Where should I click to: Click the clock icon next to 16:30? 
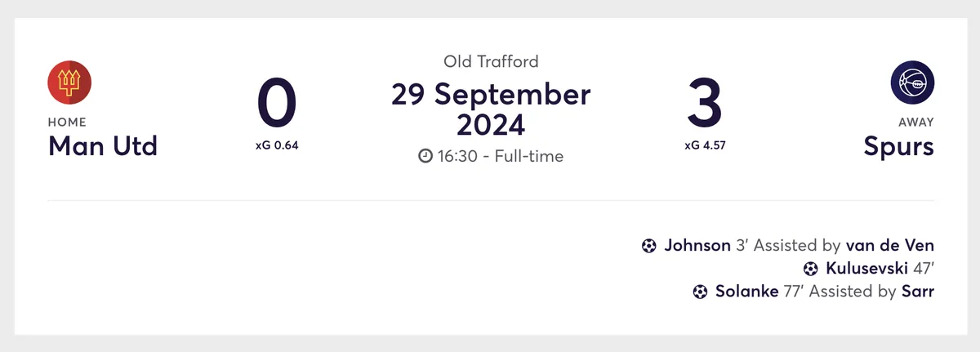pos(425,156)
